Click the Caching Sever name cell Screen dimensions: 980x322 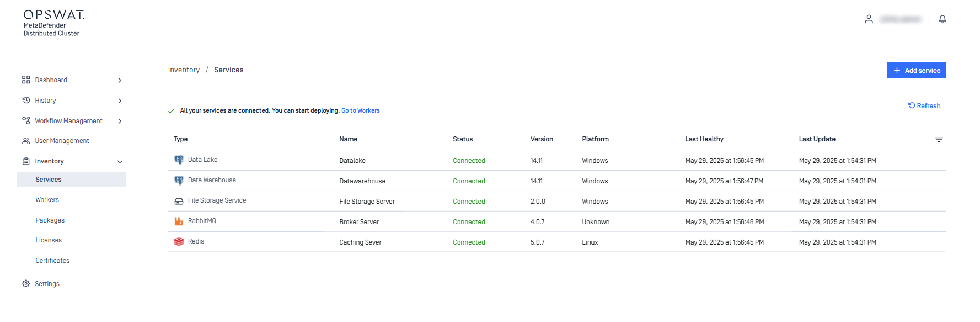360,242
